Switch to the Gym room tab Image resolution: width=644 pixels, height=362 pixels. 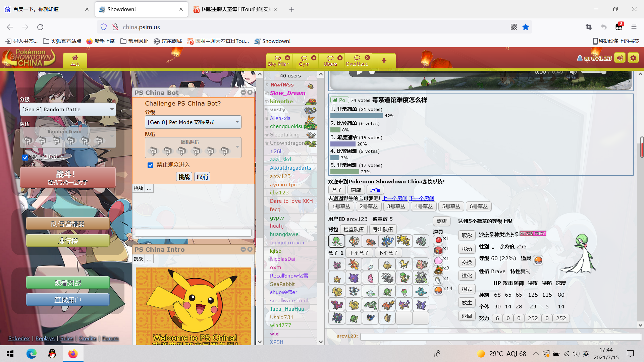pyautogui.click(x=304, y=61)
